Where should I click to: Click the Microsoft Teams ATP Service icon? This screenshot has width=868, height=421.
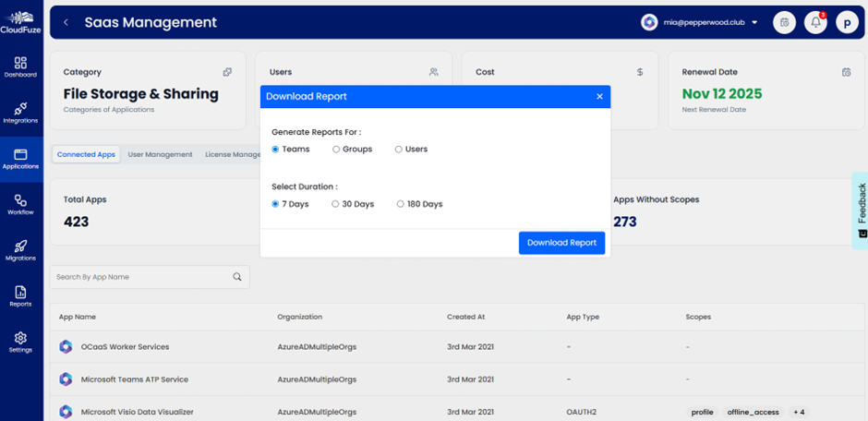click(x=66, y=379)
